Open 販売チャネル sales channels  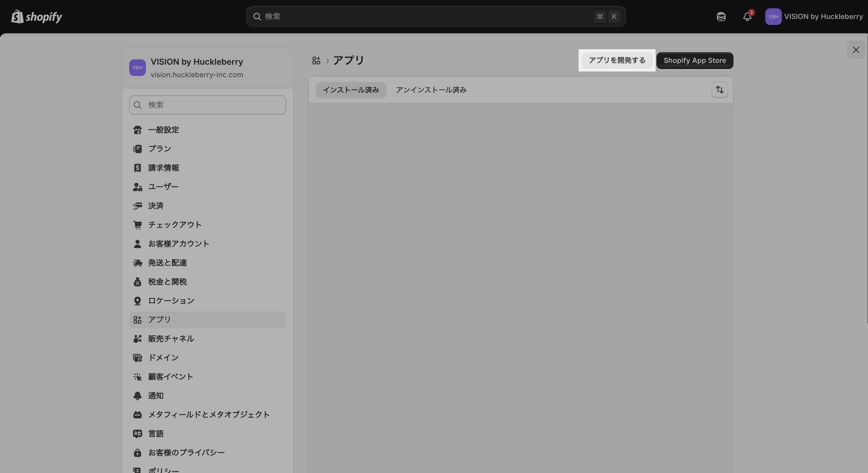coord(171,339)
